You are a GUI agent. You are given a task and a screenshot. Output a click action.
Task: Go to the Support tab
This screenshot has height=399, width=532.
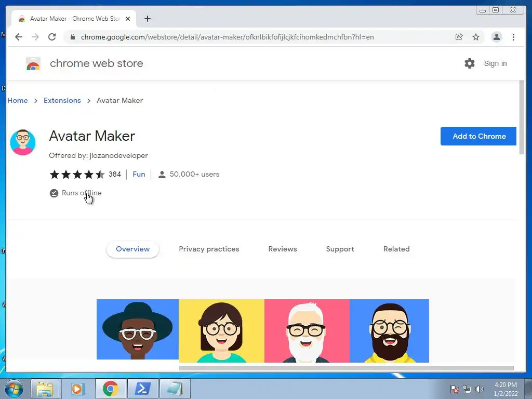(340, 249)
